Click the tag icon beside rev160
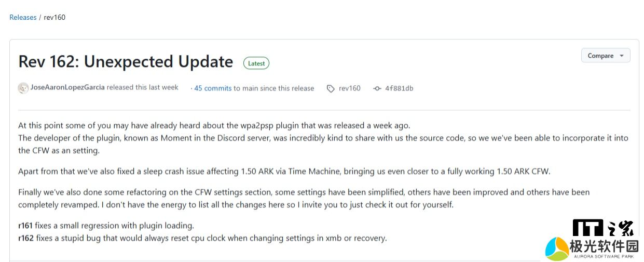 [331, 88]
